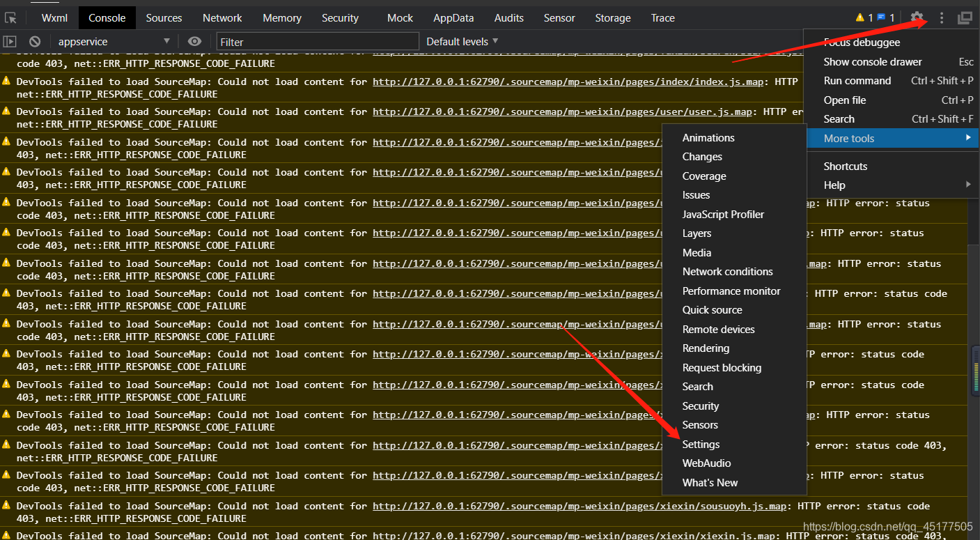Click the eye live expression icon

(195, 42)
